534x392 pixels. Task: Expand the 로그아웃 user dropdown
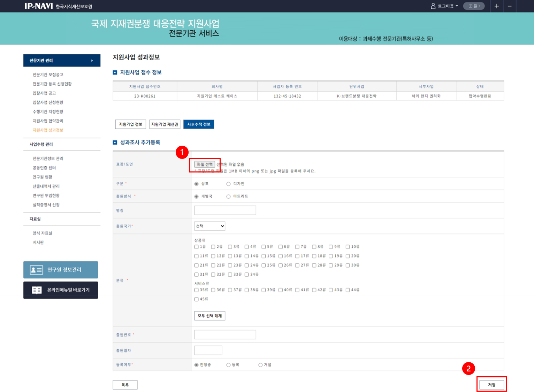(445, 6)
